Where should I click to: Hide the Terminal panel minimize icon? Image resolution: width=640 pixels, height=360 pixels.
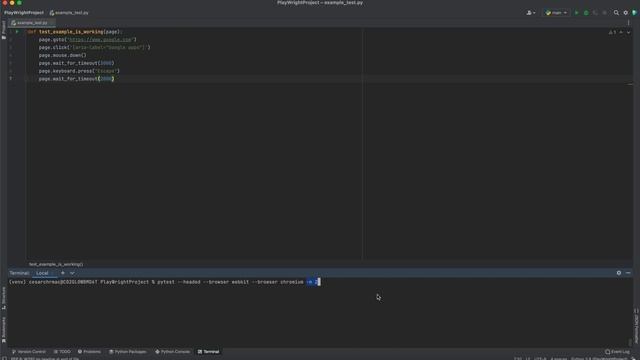pos(628,273)
